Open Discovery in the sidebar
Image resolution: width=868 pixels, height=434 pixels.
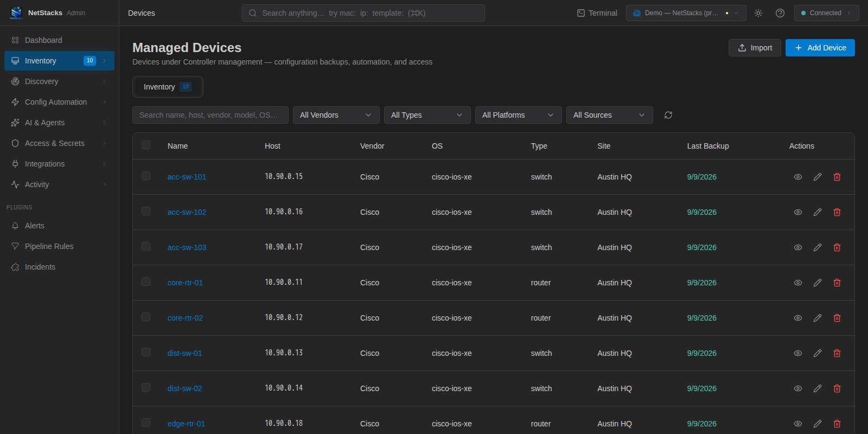point(59,81)
